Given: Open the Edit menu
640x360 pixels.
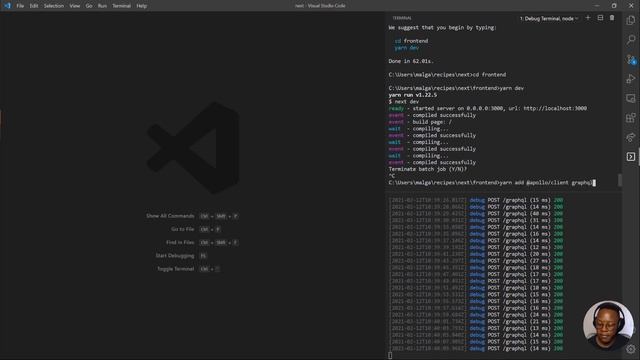Looking at the screenshot, I should coord(34,6).
